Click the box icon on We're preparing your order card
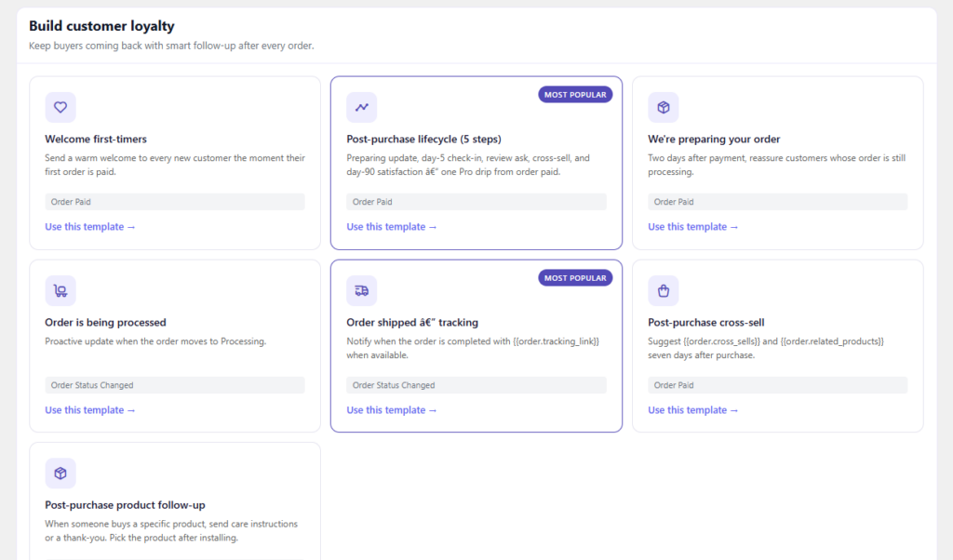The width and height of the screenshot is (953, 560). (663, 108)
